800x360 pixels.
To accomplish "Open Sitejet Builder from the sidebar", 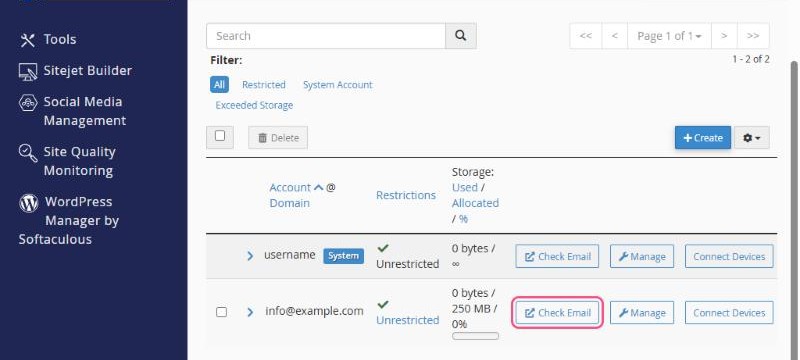I will [76, 70].
